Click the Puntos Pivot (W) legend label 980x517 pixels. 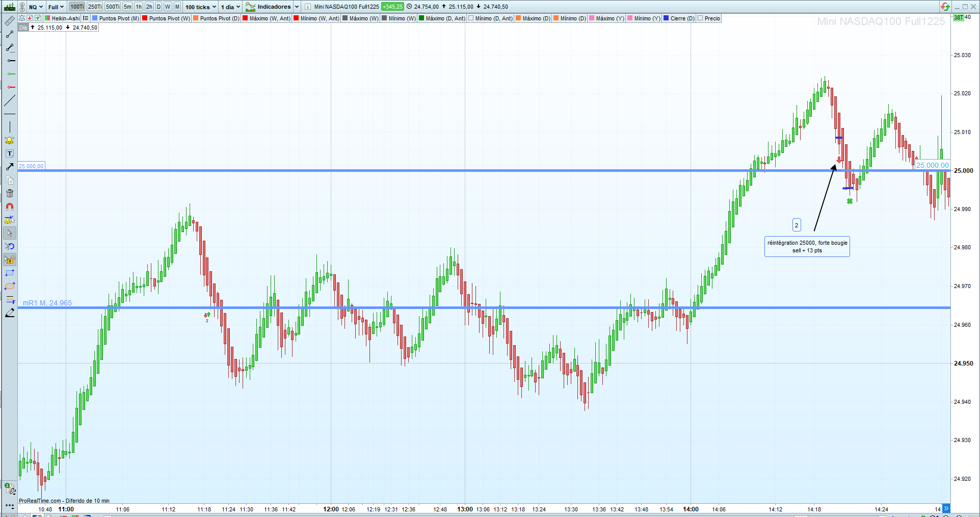(170, 18)
